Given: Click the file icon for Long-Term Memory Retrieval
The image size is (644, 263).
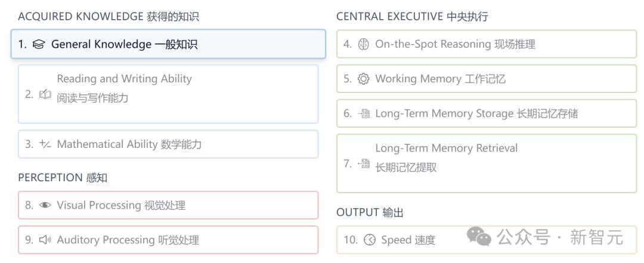Looking at the screenshot, I should pyautogui.click(x=364, y=163).
